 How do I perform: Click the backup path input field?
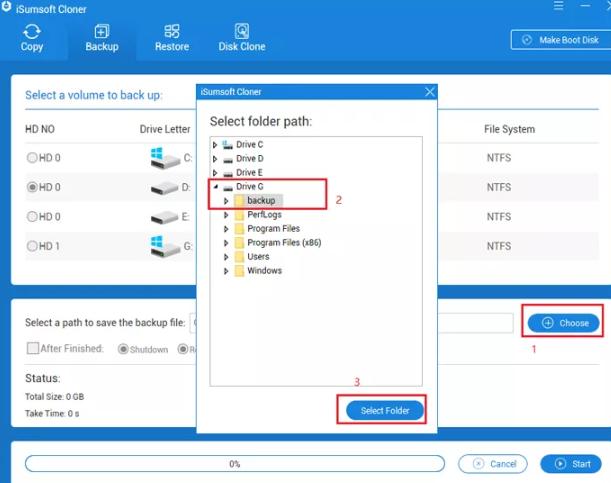(351, 323)
